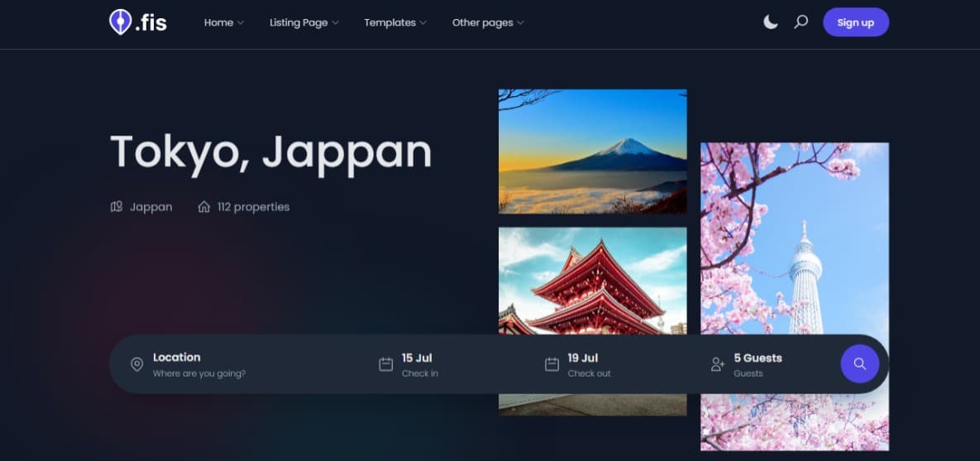Click the '112 properties' text
This screenshot has width=980, height=461.
coord(253,206)
